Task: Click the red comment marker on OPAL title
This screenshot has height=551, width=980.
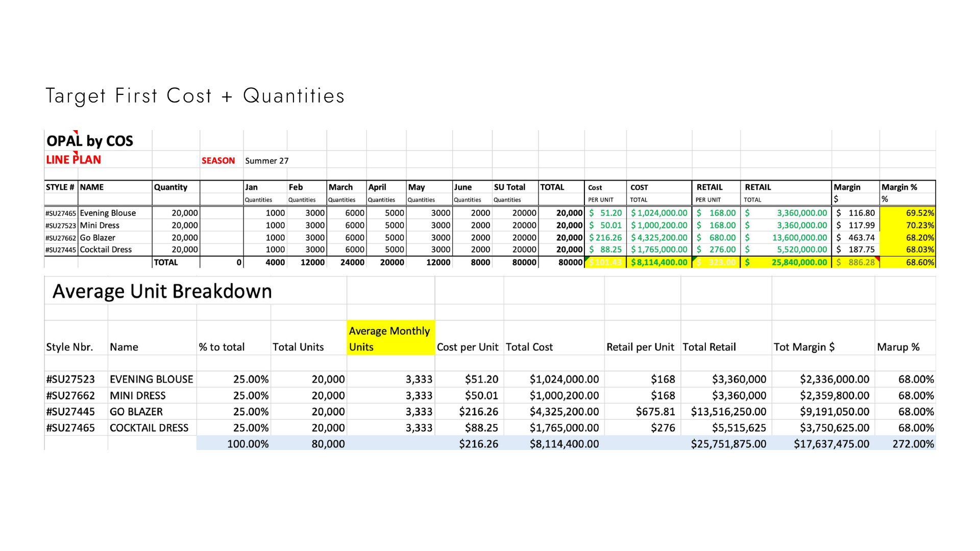Action: coord(76,133)
